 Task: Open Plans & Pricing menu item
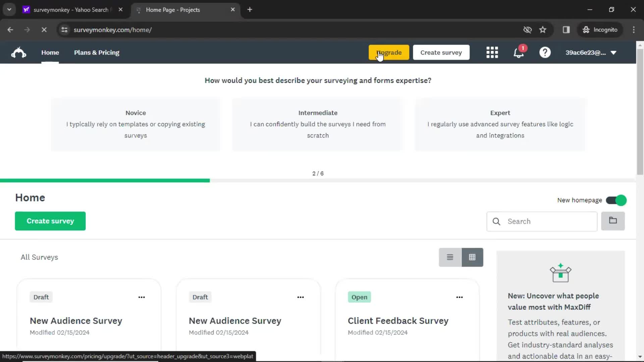[x=96, y=53]
